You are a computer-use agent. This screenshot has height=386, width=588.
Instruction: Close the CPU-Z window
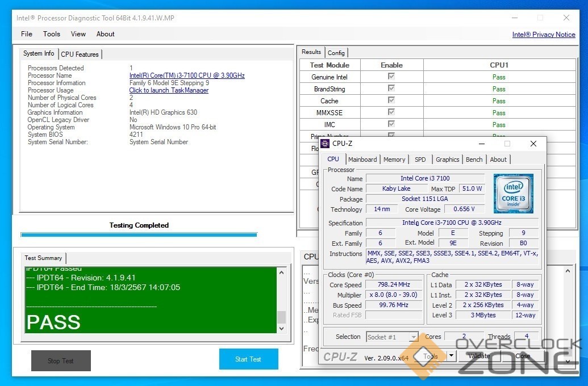533,144
